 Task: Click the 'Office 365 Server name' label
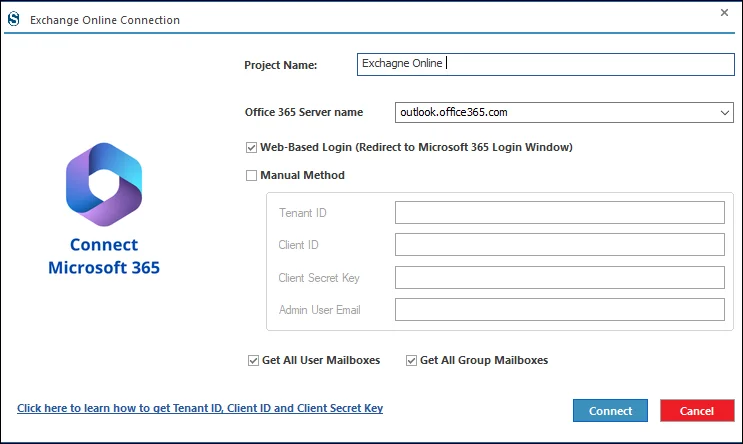(304, 112)
